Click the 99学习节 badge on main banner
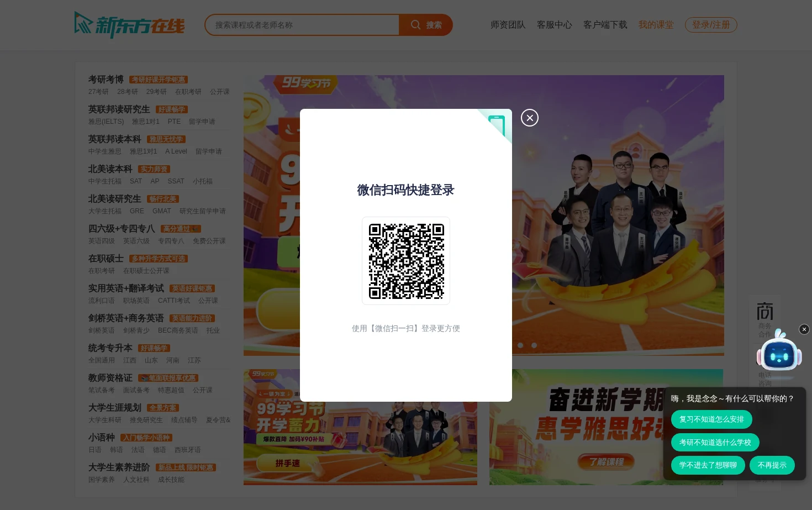This screenshot has height=510, width=812. click(x=307, y=83)
